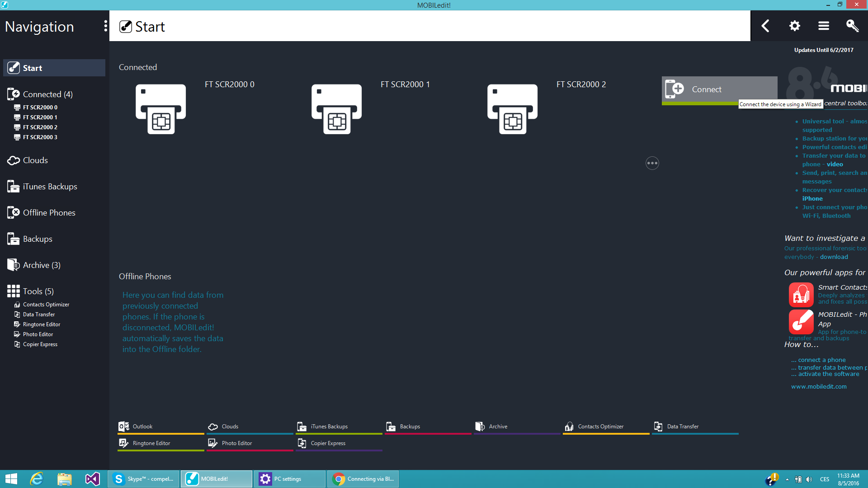
Task: Open the hamburger menu icon
Action: coord(823,26)
